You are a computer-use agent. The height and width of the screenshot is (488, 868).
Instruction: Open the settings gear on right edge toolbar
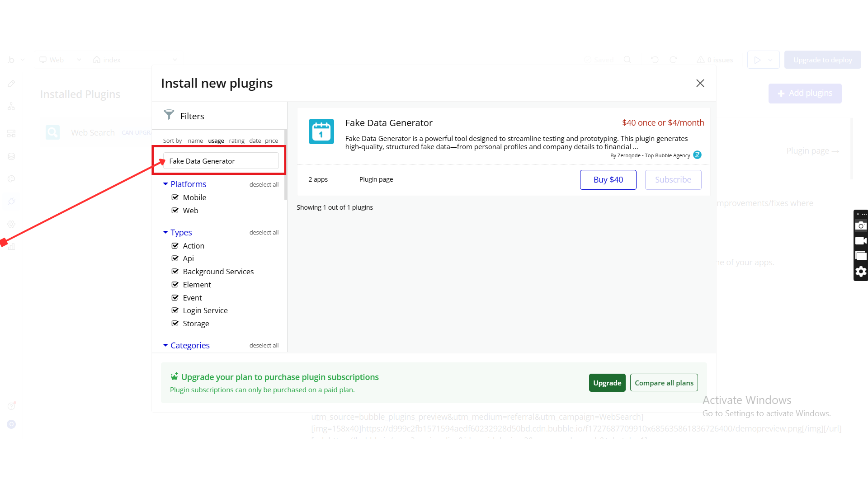pos(861,272)
